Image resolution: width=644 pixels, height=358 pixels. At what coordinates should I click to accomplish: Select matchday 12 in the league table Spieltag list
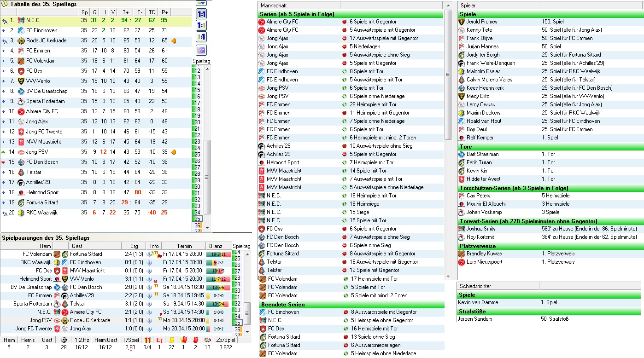click(197, 71)
